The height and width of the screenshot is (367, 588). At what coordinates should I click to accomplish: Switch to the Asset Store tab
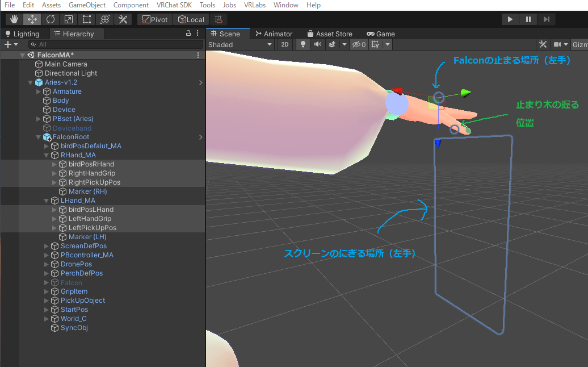pos(330,34)
